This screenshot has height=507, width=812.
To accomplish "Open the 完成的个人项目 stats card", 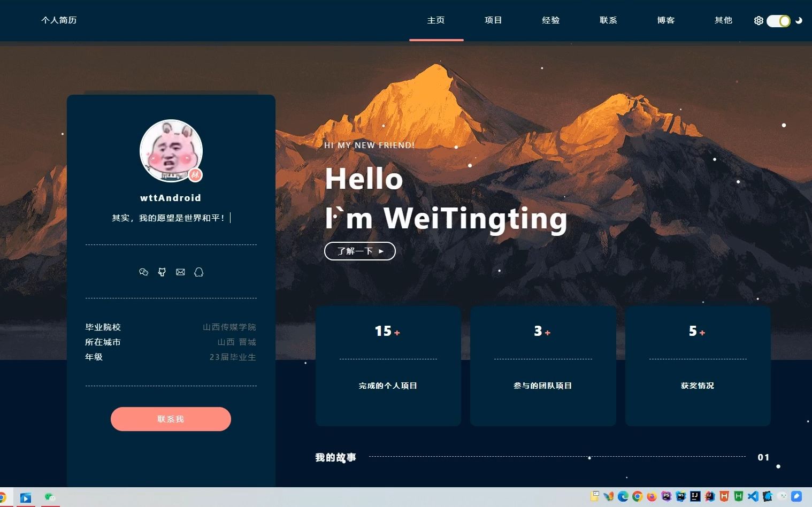I will (x=388, y=366).
